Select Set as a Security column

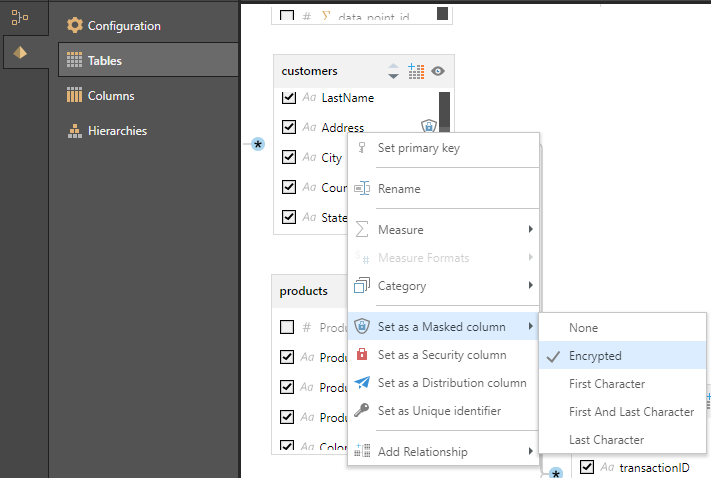point(441,355)
